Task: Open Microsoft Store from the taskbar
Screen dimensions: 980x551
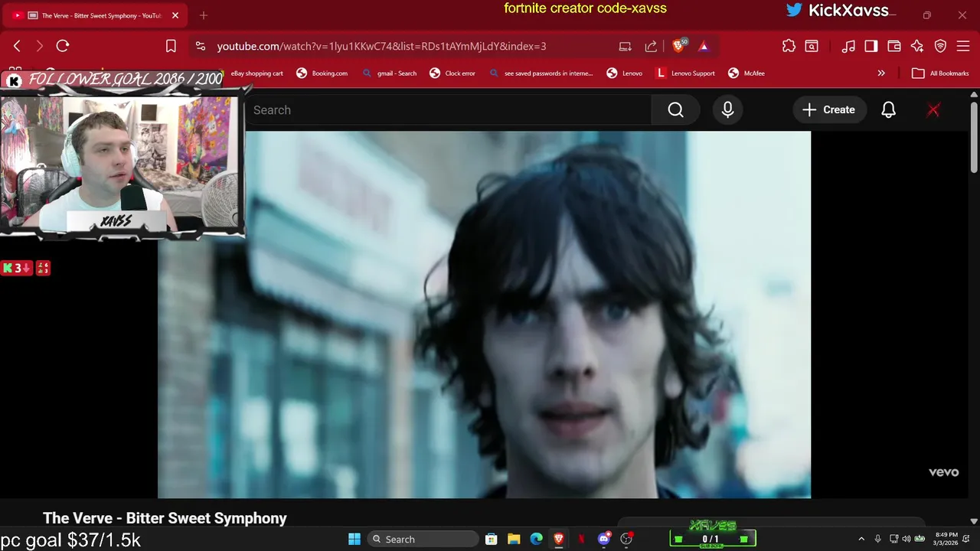Action: coord(492,540)
